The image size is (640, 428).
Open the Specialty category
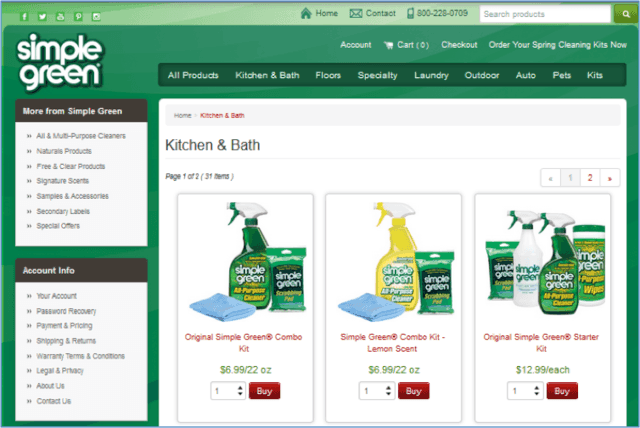click(377, 75)
